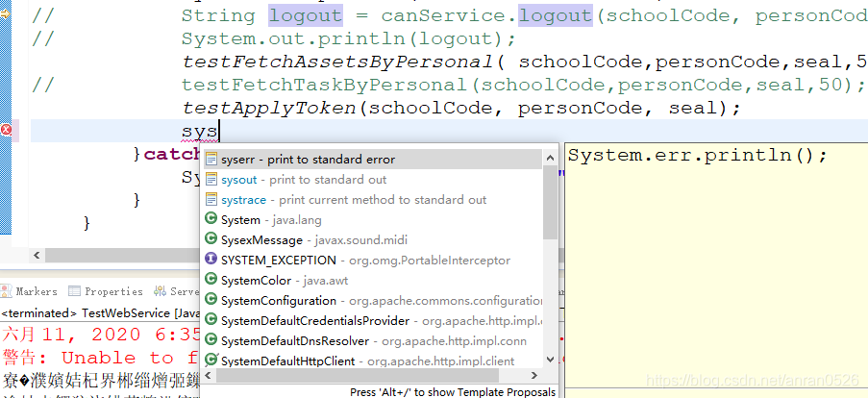Screen dimensions: 868x398
Task: Click the error marker in editor gutter
Action: coord(6,131)
